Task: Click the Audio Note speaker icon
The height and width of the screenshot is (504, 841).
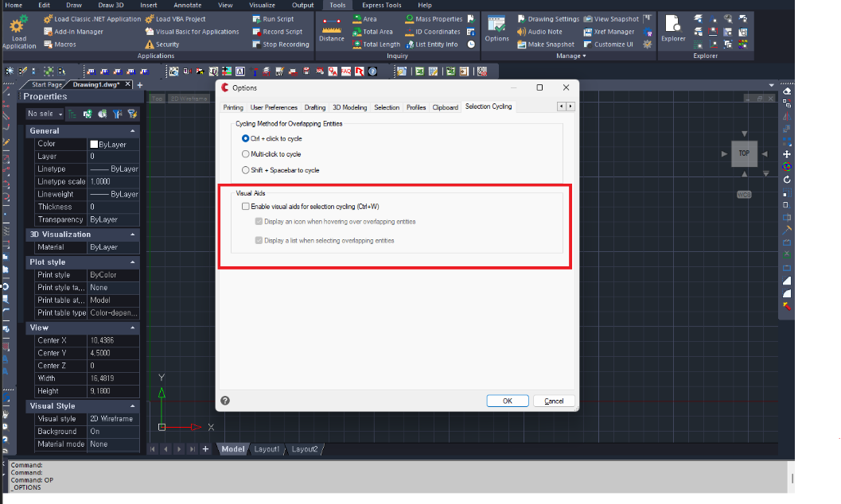Action: pyautogui.click(x=521, y=32)
